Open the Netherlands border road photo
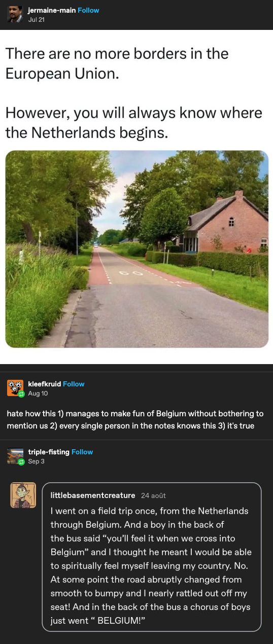Screen dimensions: 273x644 [136, 249]
